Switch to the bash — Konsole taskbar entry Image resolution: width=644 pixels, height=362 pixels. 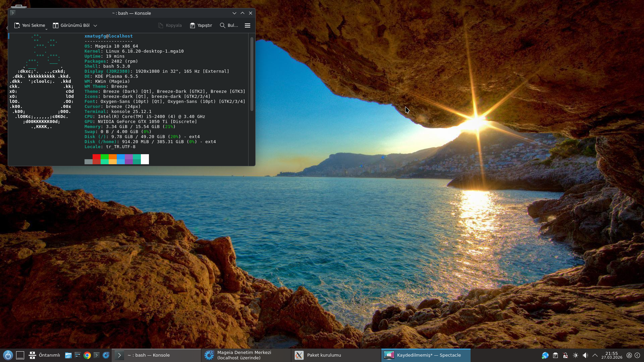[156, 355]
